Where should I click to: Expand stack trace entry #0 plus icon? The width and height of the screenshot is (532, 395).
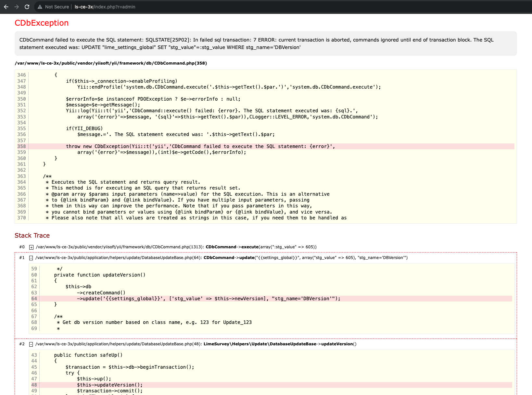tap(31, 247)
